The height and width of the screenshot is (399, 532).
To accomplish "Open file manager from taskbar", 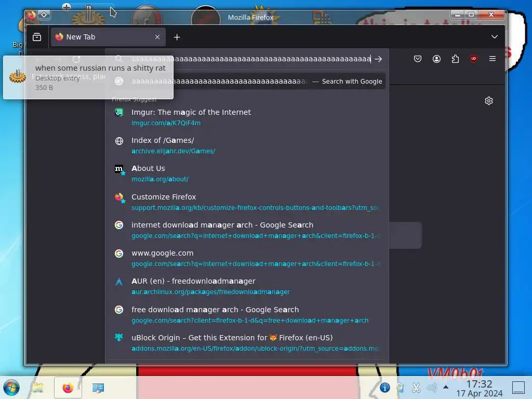I will tap(37, 388).
